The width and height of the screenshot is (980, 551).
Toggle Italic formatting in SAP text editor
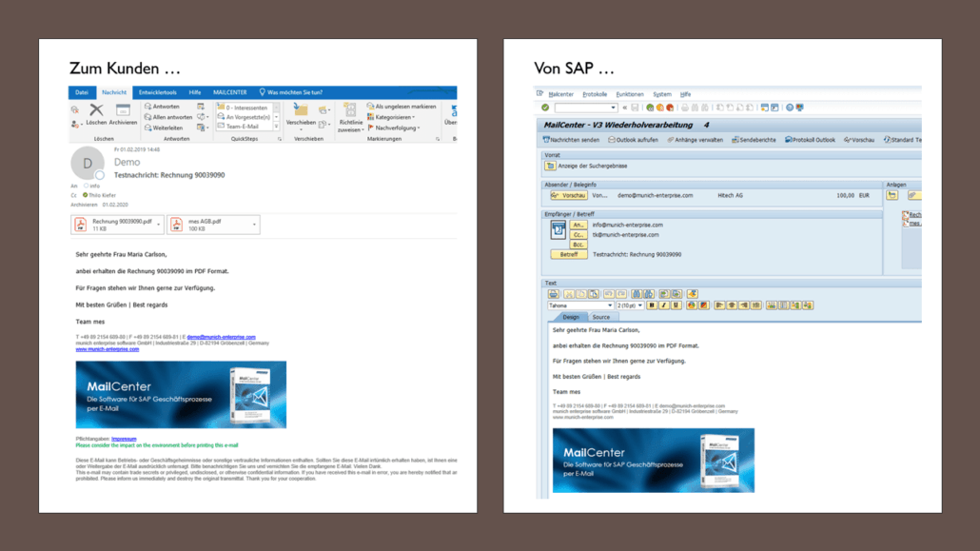pyautogui.click(x=664, y=305)
